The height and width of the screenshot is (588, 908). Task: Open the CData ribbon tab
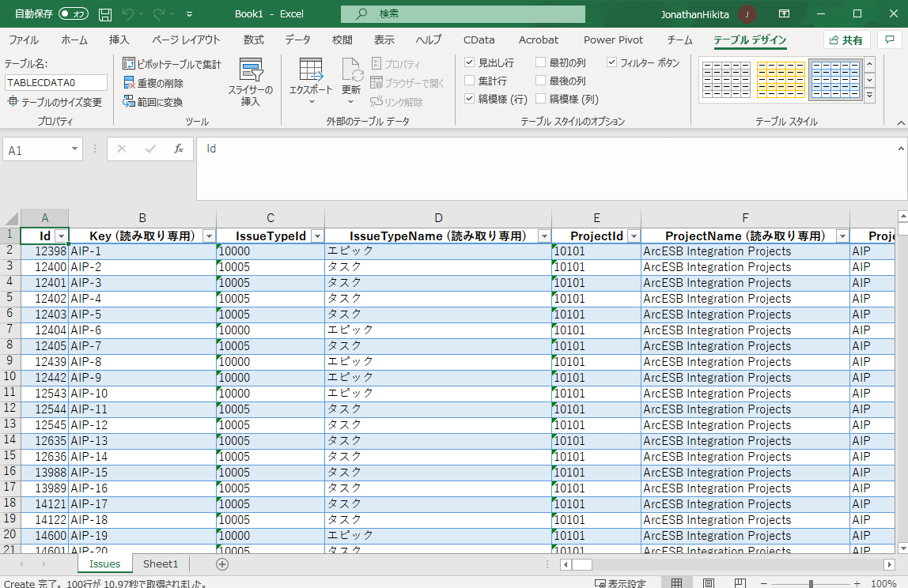[x=479, y=40]
